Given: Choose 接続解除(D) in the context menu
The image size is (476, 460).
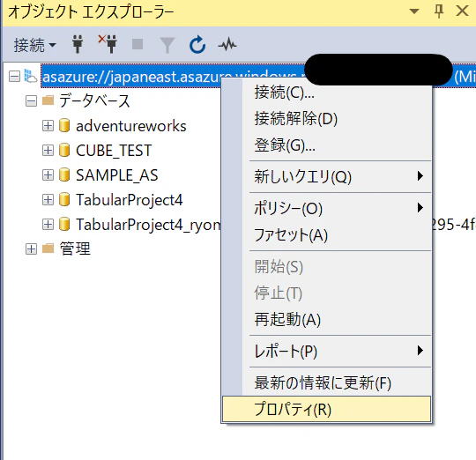Looking at the screenshot, I should pyautogui.click(x=296, y=118).
